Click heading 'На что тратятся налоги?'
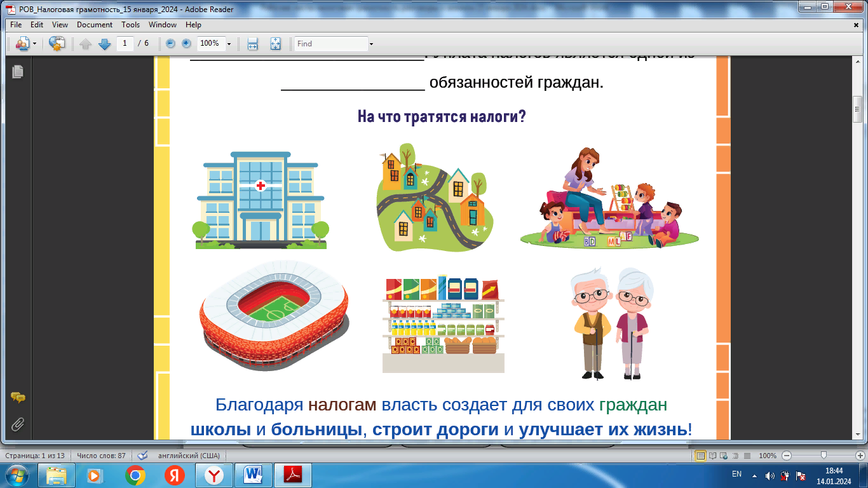The width and height of the screenshot is (868, 488). (442, 117)
